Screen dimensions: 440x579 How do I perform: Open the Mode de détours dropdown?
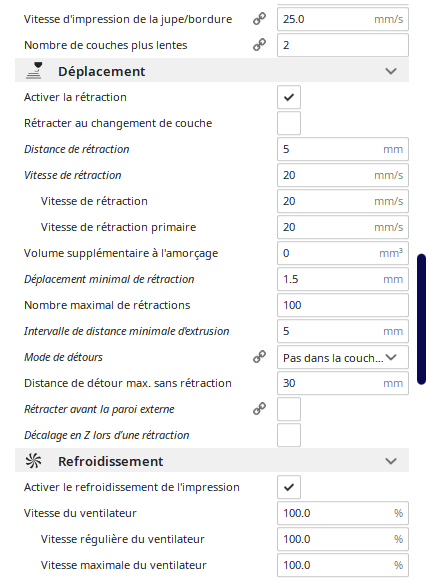pyautogui.click(x=343, y=357)
